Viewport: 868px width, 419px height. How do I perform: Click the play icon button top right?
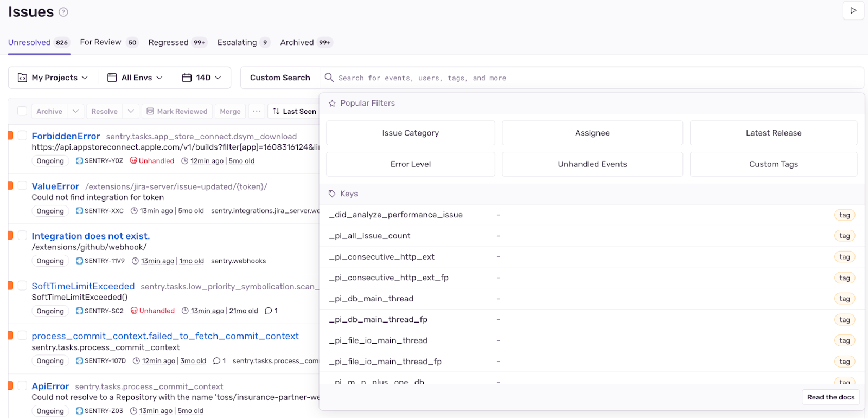coord(853,10)
